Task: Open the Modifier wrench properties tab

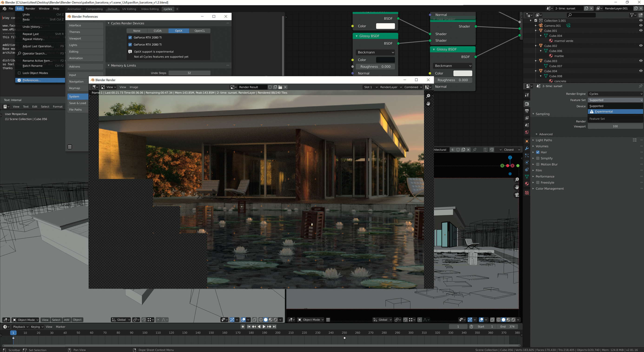Action: 527,148
